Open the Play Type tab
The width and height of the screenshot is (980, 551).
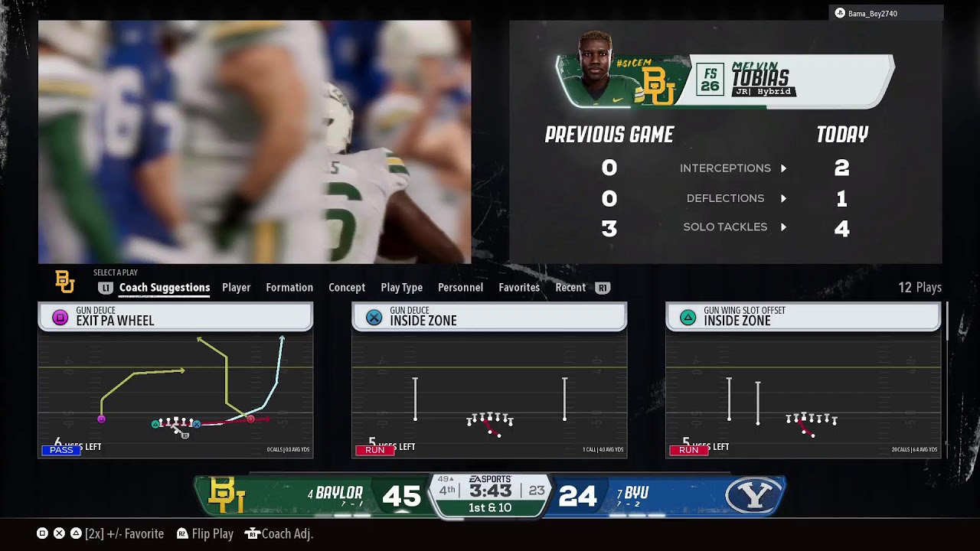tap(402, 288)
